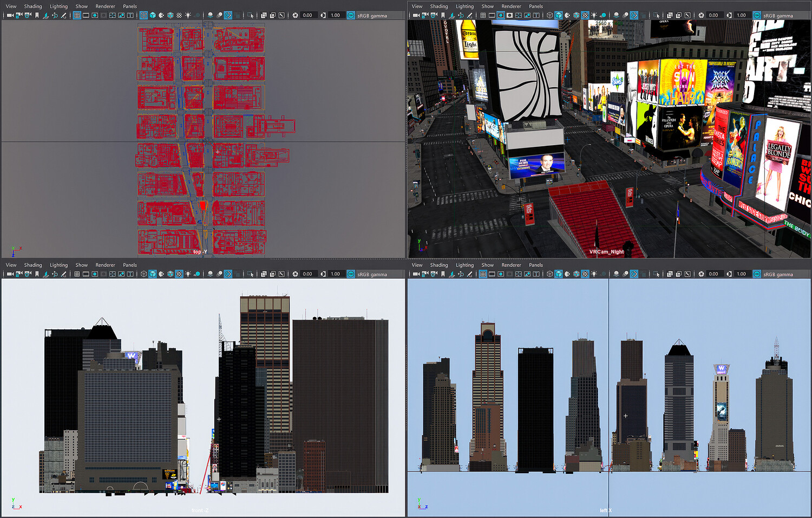812x518 pixels.
Task: Toggle smooth shade all in top view panel
Action: click(x=153, y=15)
